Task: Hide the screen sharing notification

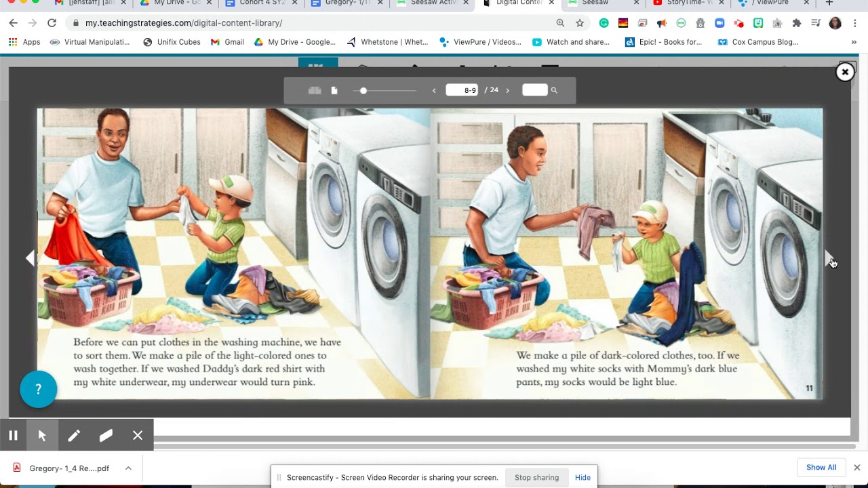Action: [583, 477]
